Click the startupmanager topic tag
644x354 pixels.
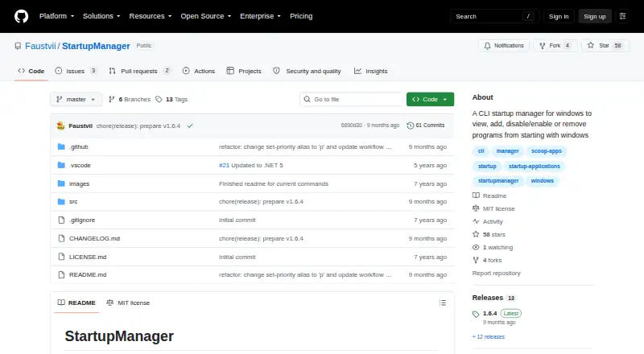(498, 181)
